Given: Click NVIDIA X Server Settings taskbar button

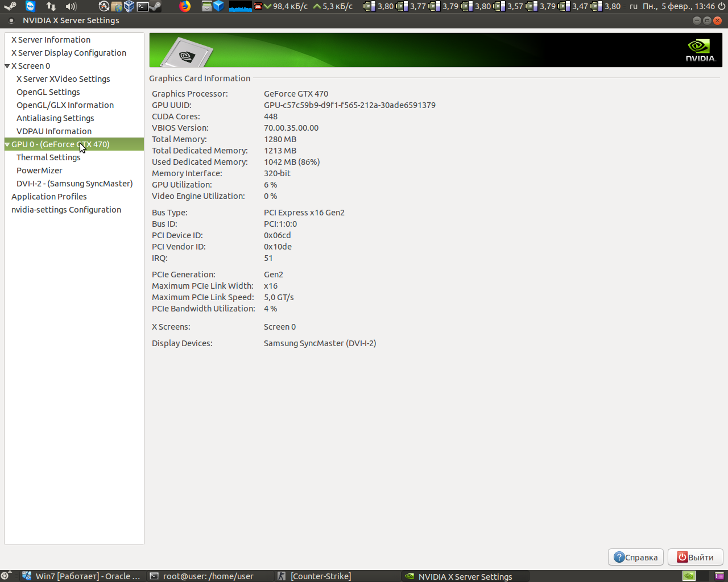Looking at the screenshot, I should [x=465, y=576].
